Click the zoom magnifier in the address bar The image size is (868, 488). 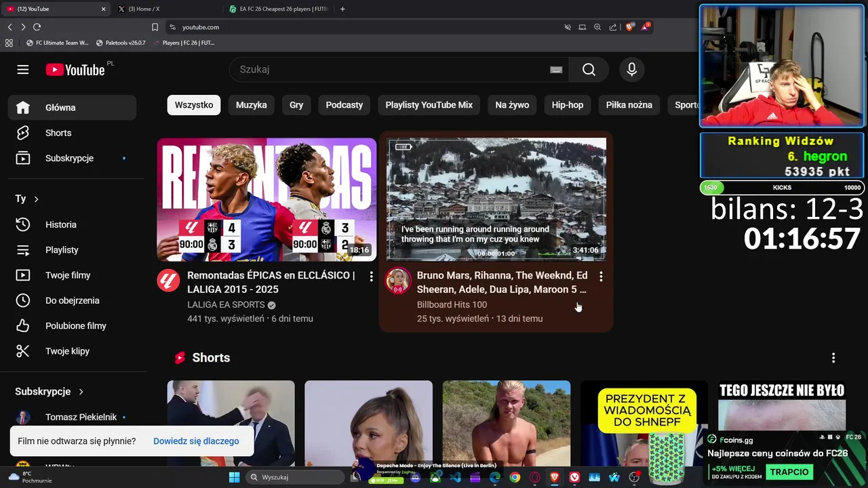(x=597, y=27)
